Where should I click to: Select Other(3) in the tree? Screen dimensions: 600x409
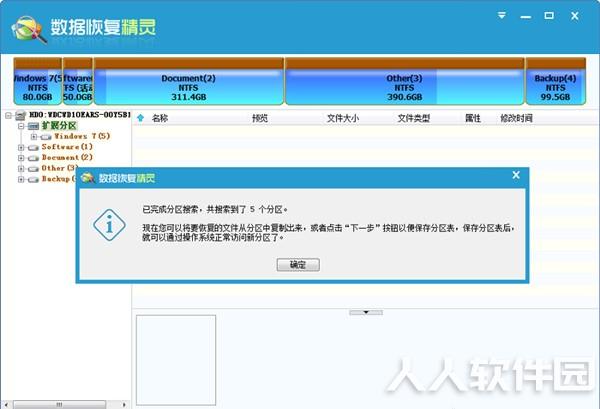pos(60,168)
